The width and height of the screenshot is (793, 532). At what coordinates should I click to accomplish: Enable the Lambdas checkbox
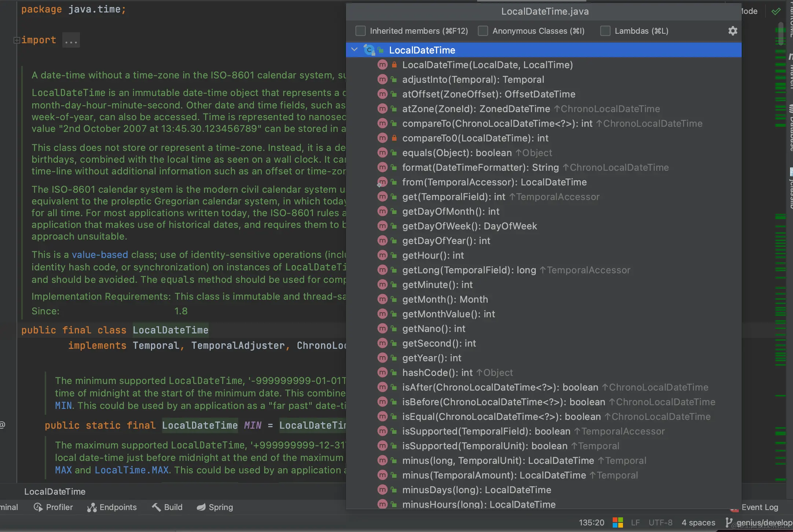[605, 31]
